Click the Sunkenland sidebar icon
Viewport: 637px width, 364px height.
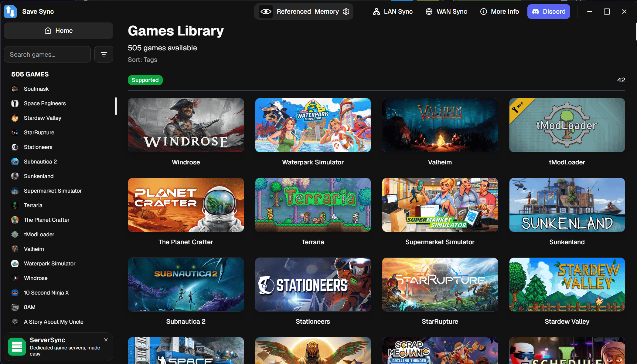[x=15, y=176]
